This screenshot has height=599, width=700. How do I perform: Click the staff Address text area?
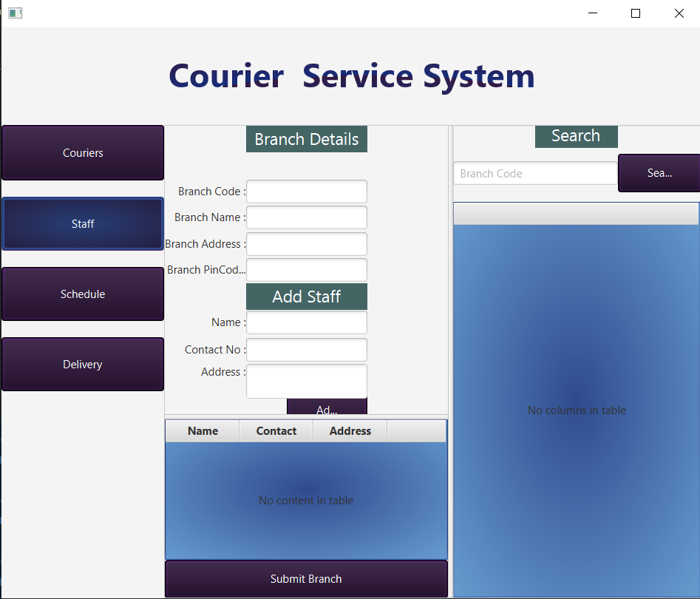coord(306,381)
